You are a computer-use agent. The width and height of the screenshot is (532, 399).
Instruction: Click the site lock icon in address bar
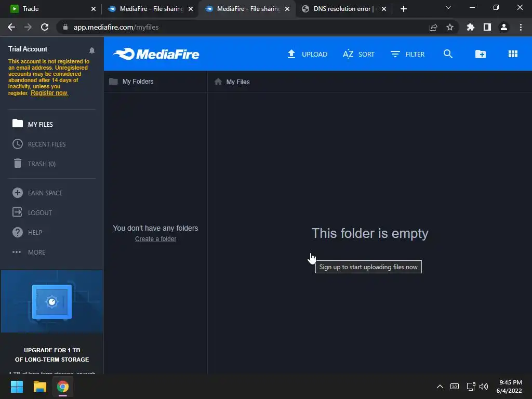pyautogui.click(x=65, y=27)
